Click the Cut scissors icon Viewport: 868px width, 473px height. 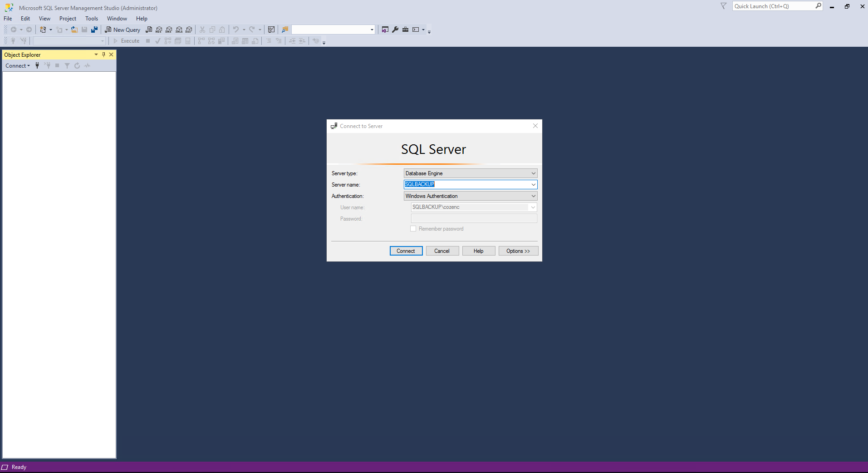202,30
